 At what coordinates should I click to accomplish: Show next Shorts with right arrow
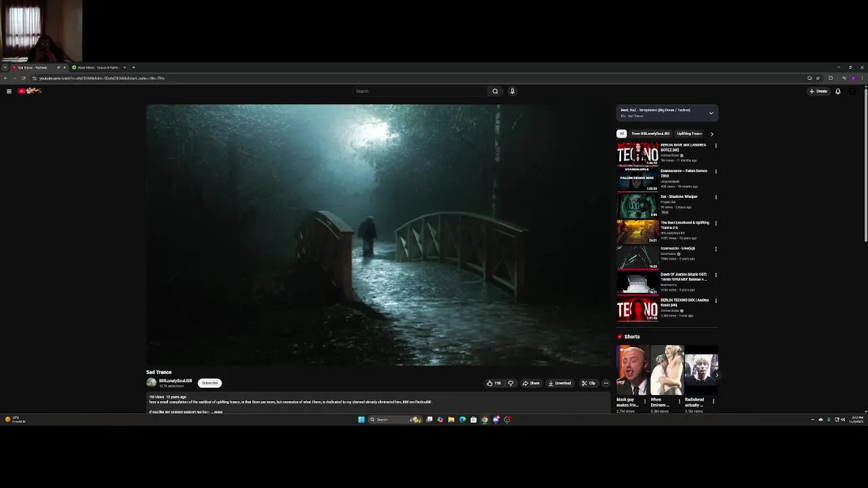pyautogui.click(x=716, y=375)
